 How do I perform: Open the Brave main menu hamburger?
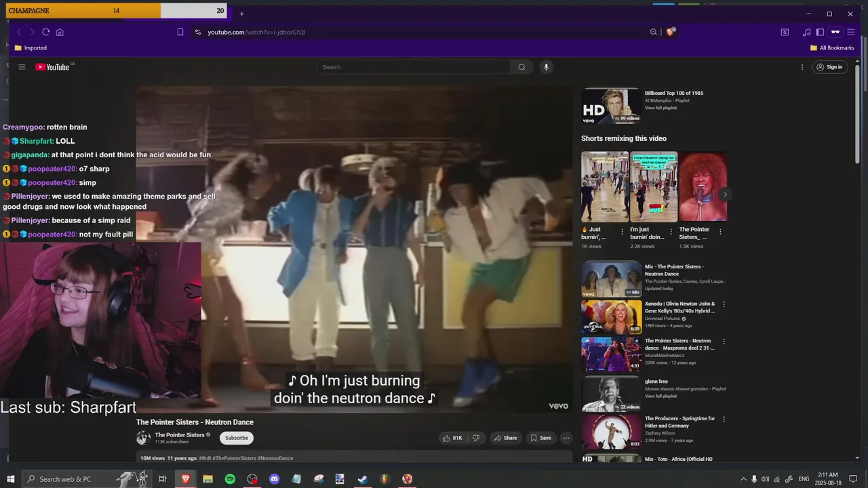pos(851,32)
